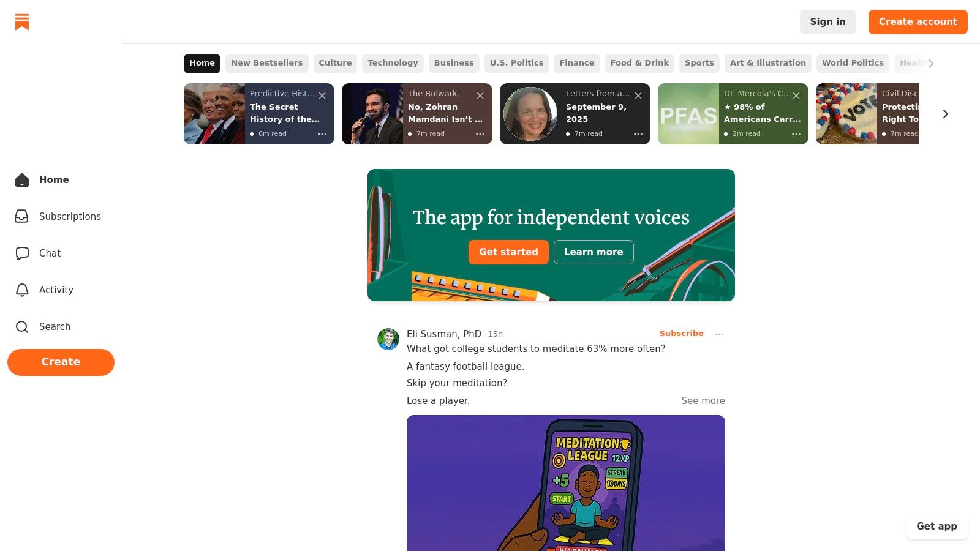Open the Chat bubble icon
This screenshot has height=551, width=980.
click(22, 253)
